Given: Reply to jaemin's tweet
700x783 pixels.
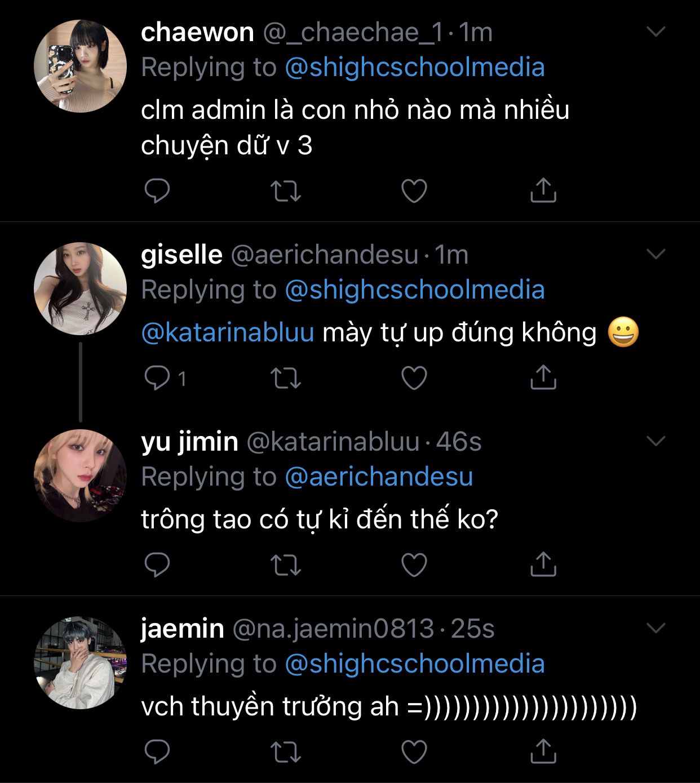Looking at the screenshot, I should coord(157,752).
